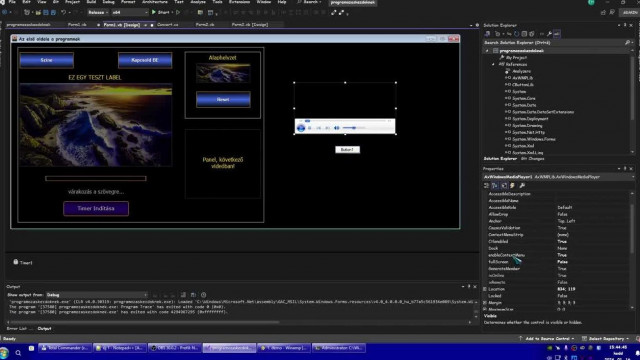Open Add to Source Control dropdown
Screen dimensions: 640x360
click(546, 338)
